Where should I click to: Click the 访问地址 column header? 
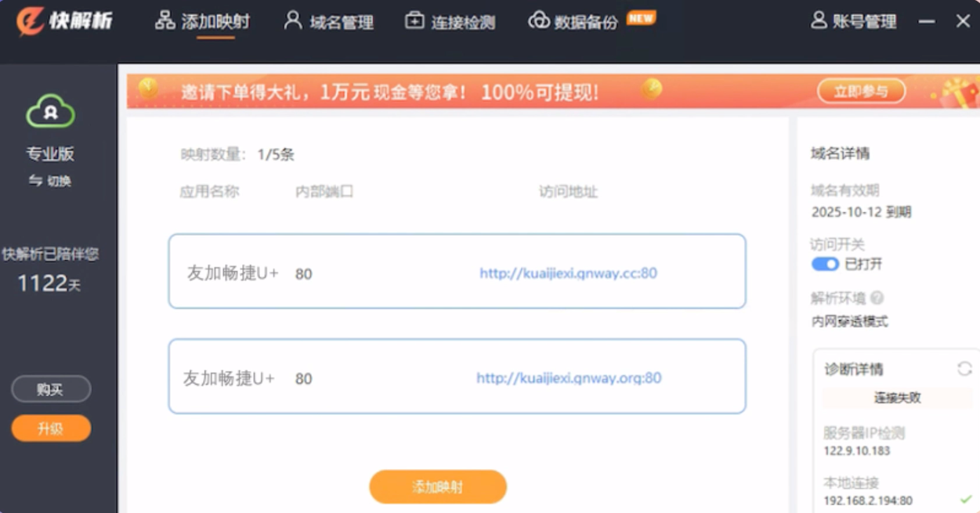[x=568, y=192]
